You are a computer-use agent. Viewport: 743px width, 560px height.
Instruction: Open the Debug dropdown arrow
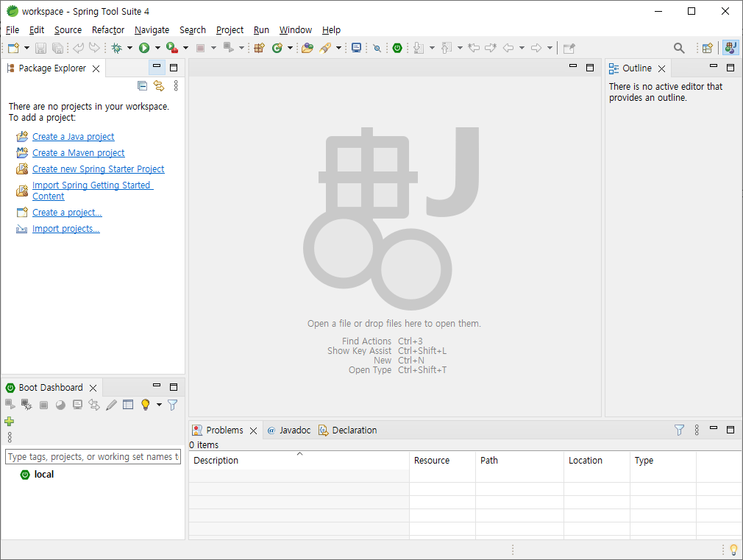coord(129,48)
